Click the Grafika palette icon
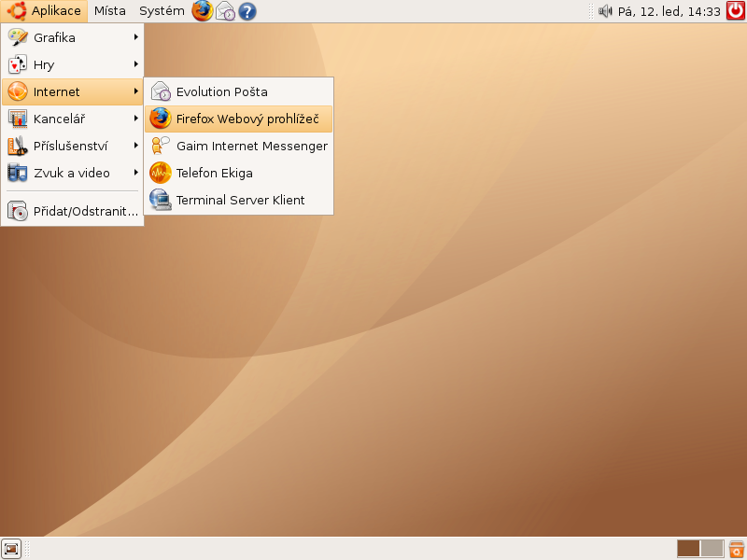 [18, 37]
